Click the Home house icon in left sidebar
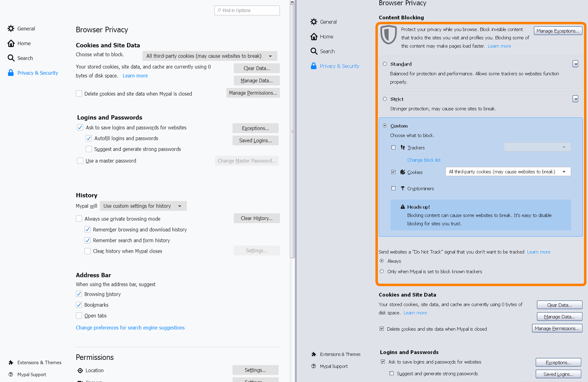 (11, 43)
